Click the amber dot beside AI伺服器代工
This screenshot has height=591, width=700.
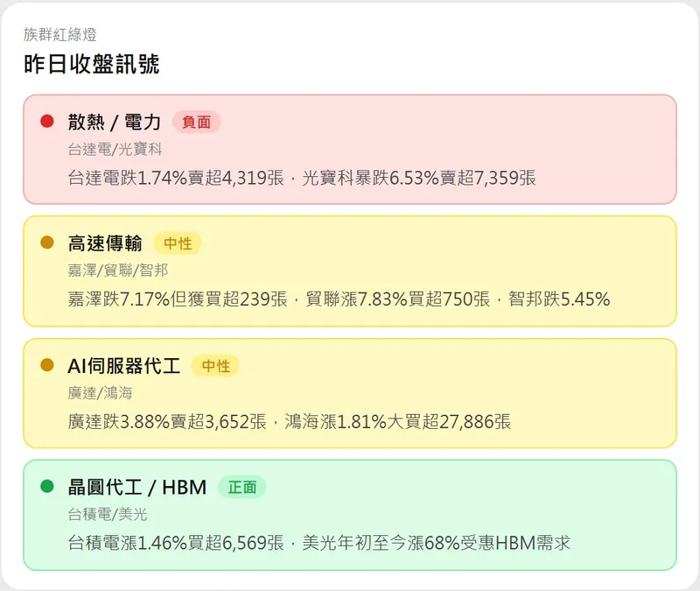(x=47, y=364)
